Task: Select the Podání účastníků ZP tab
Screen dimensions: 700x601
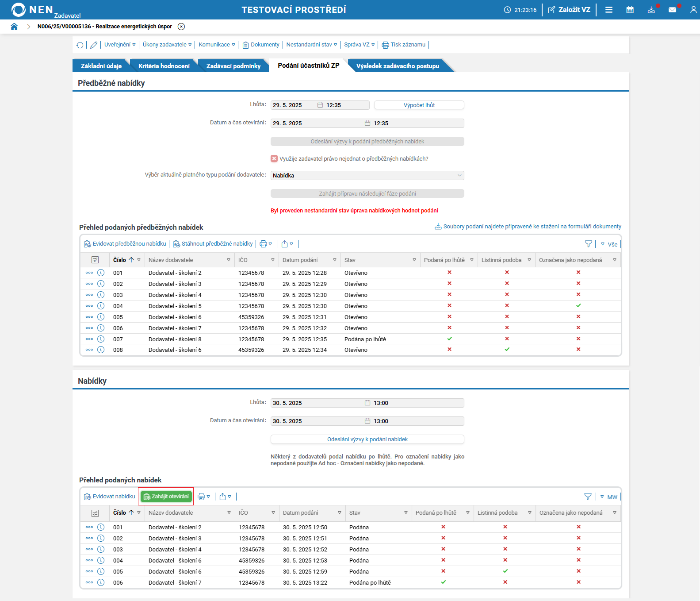Action: [309, 65]
